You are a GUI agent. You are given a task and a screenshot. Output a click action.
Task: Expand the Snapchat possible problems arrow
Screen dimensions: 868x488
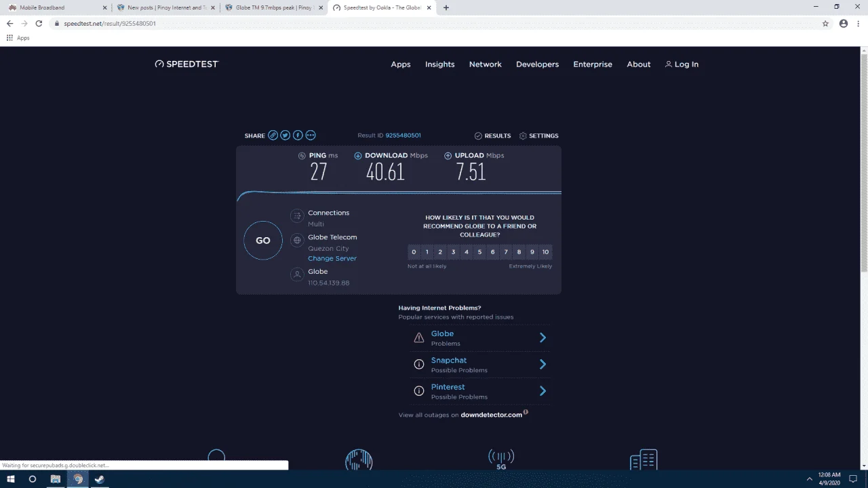542,364
